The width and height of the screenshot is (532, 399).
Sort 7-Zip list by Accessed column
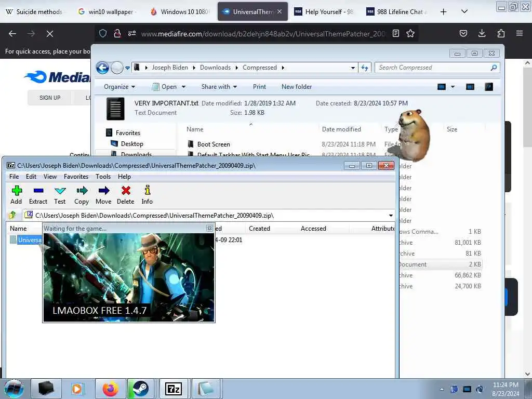point(313,229)
